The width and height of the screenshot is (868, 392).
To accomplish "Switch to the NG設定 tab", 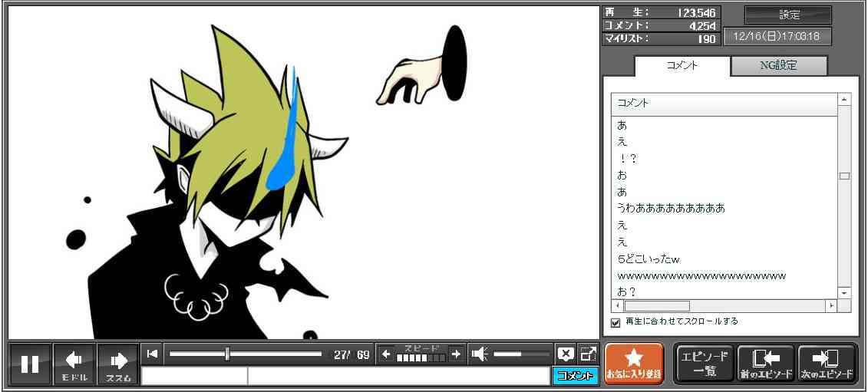I will pyautogui.click(x=778, y=66).
